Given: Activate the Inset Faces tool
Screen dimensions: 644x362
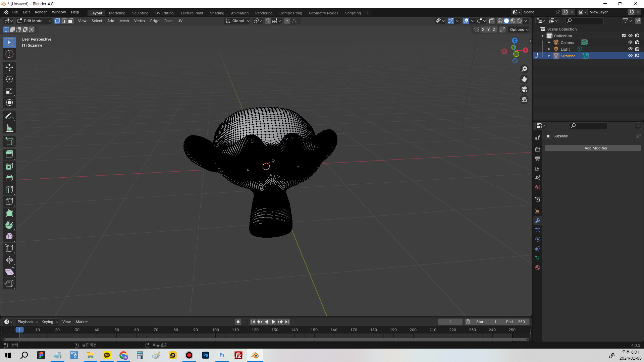Looking at the screenshot, I should pyautogui.click(x=9, y=166).
